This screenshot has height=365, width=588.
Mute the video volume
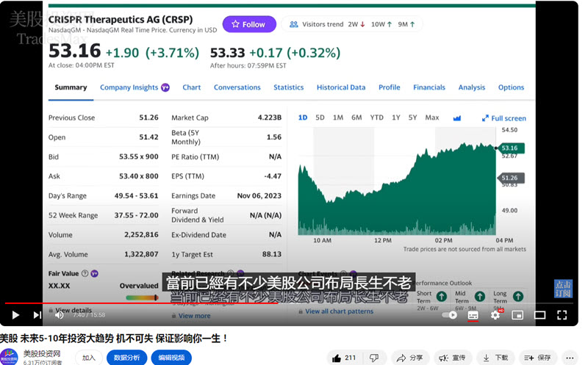click(x=60, y=315)
